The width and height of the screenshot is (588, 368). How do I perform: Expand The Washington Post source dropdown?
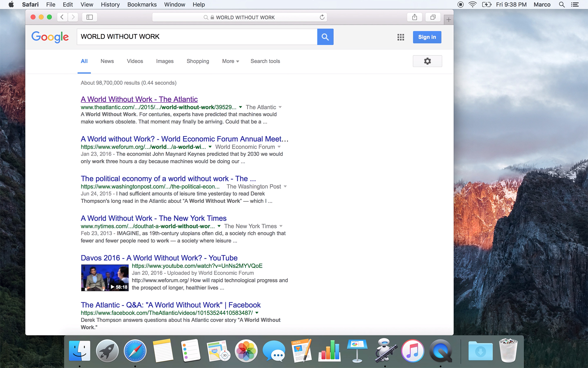285,187
